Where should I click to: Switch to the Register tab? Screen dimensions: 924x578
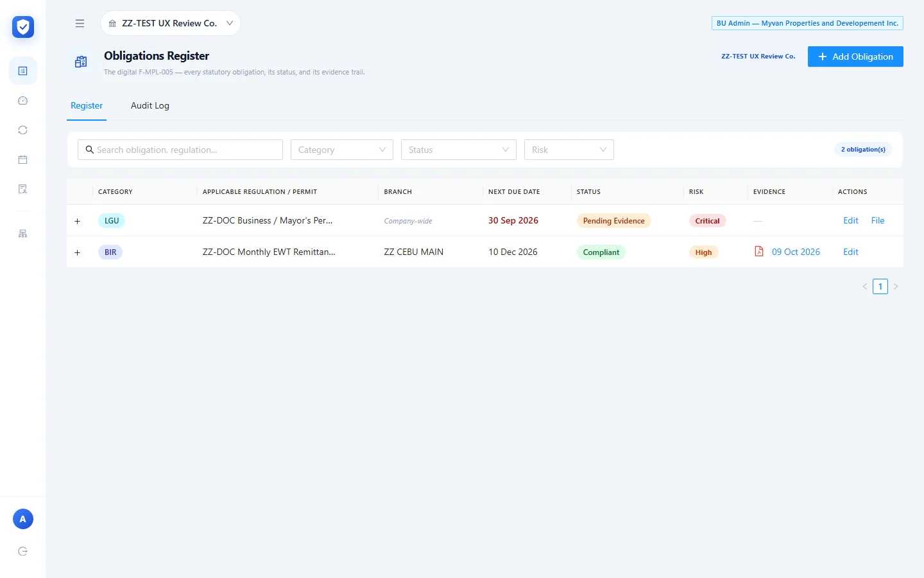pyautogui.click(x=87, y=105)
